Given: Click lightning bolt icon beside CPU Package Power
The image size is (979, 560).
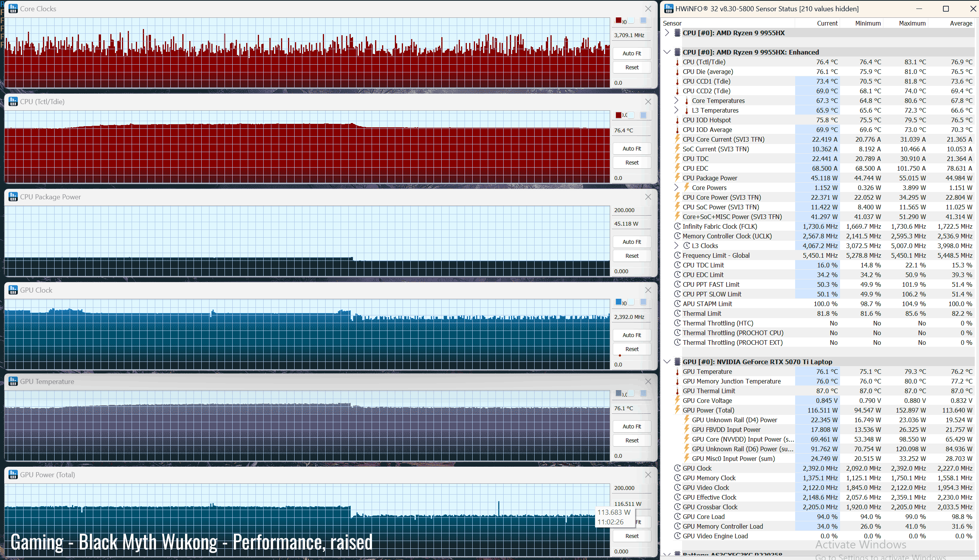Looking at the screenshot, I should (677, 178).
